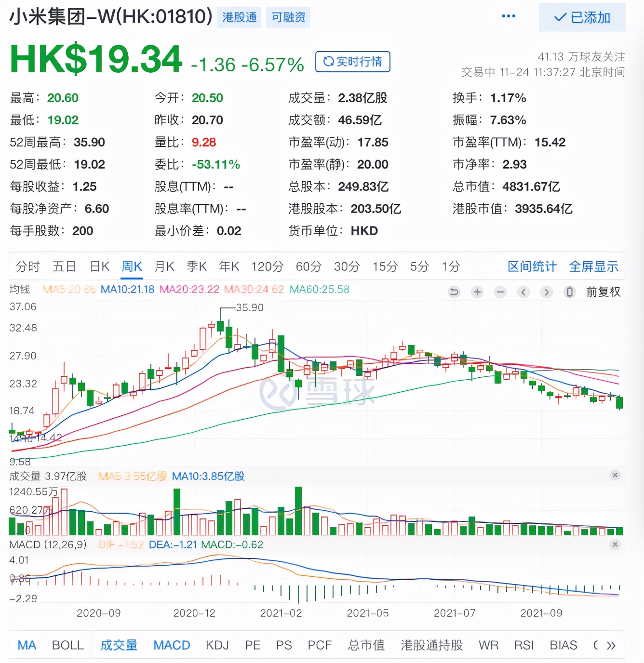
Task: Open the three-dot more options menu
Action: point(509,16)
